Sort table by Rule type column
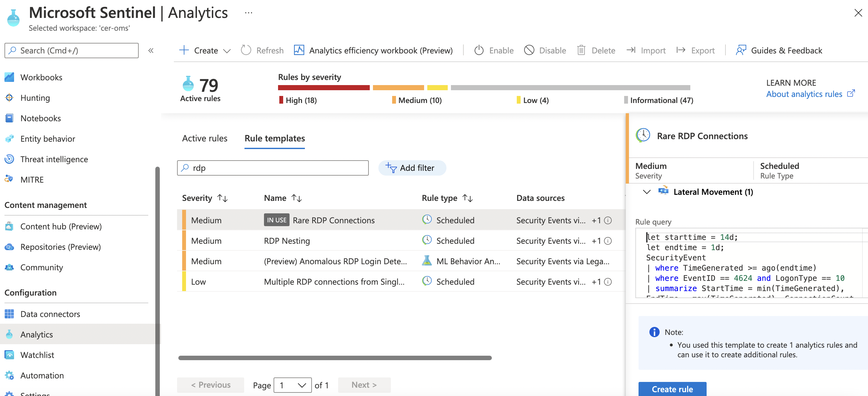The image size is (868, 396). pos(467,198)
